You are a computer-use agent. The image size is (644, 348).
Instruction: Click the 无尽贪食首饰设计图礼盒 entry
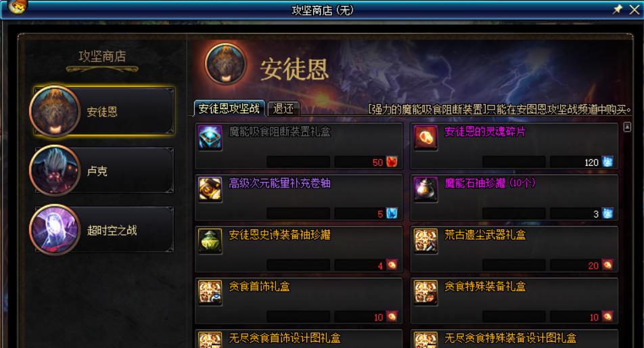tap(298, 339)
